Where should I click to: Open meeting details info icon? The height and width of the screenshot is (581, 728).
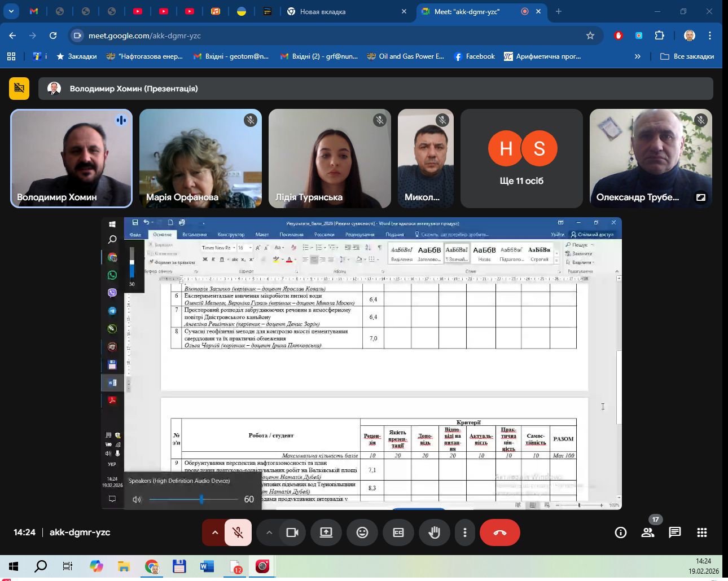pyautogui.click(x=620, y=532)
